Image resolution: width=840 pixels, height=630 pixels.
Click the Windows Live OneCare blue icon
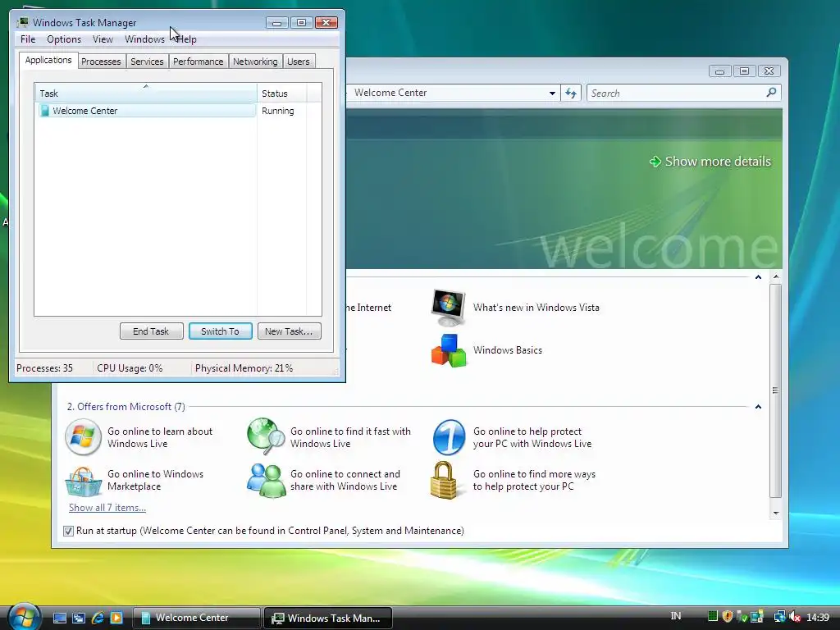[x=449, y=437]
